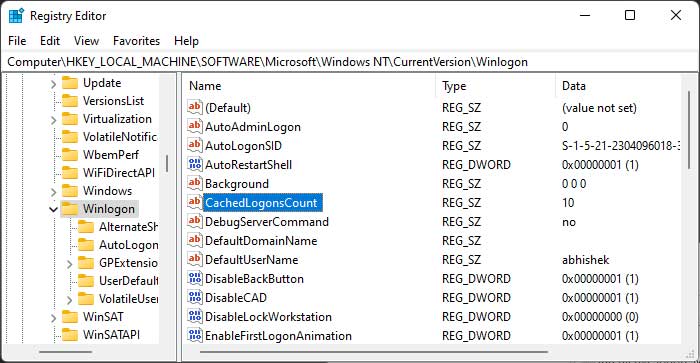The image size is (700, 363).
Task: Click the WinSATAPI folder icon
Action: [70, 334]
